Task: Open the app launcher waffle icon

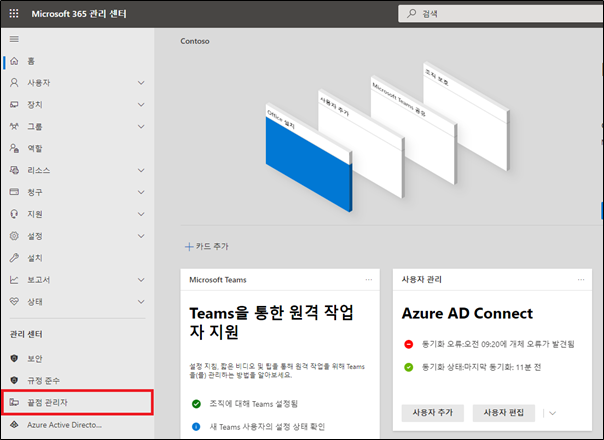Action: (14, 13)
